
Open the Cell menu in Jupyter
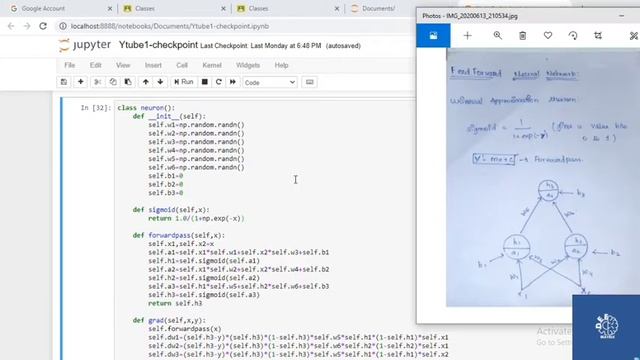[182, 65]
